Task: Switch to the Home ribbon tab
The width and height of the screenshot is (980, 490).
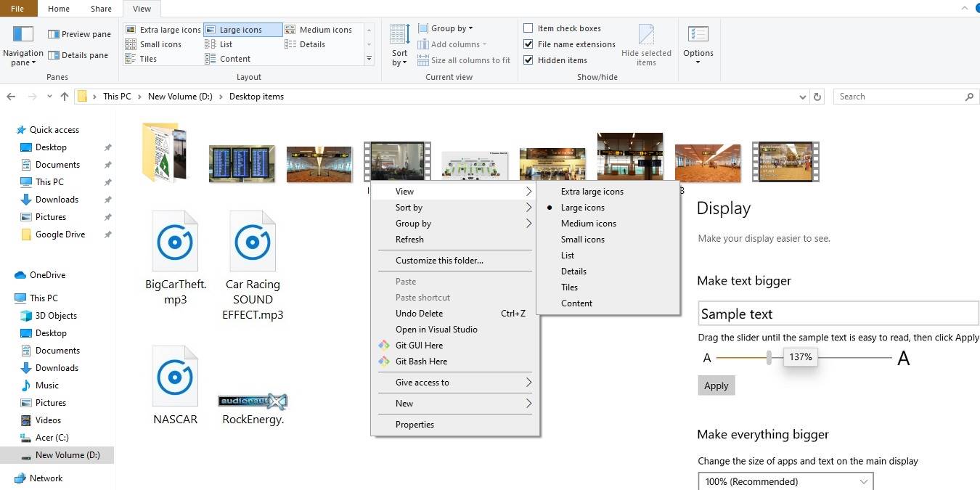Action: [x=58, y=9]
